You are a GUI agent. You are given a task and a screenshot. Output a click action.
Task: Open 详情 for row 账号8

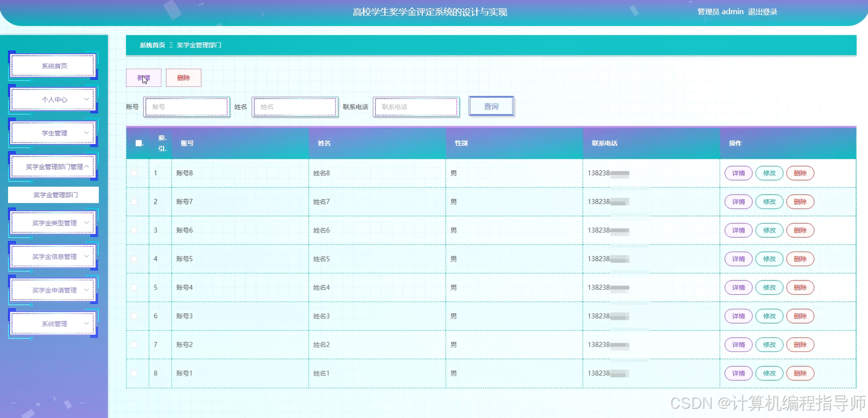point(739,173)
